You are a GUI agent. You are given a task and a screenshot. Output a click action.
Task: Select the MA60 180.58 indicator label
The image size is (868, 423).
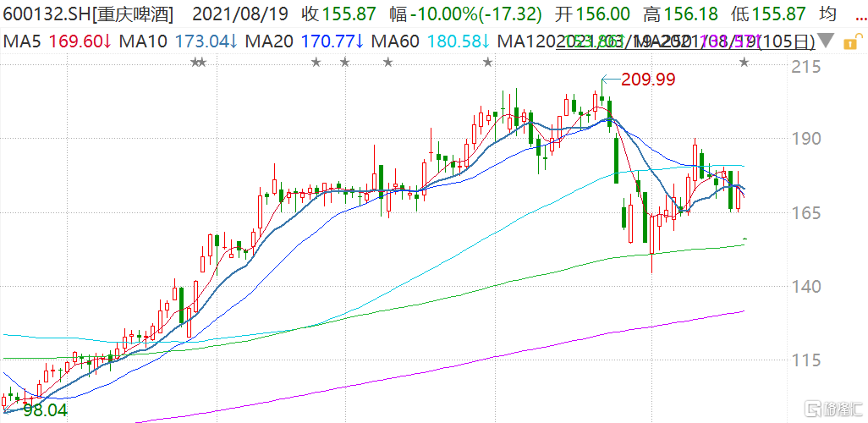(x=431, y=41)
